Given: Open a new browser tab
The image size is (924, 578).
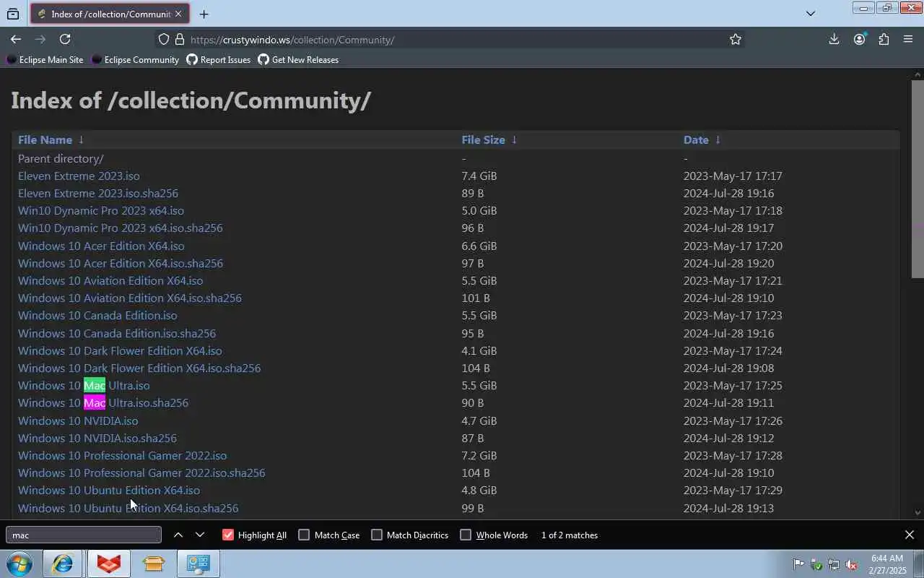Looking at the screenshot, I should tap(204, 14).
